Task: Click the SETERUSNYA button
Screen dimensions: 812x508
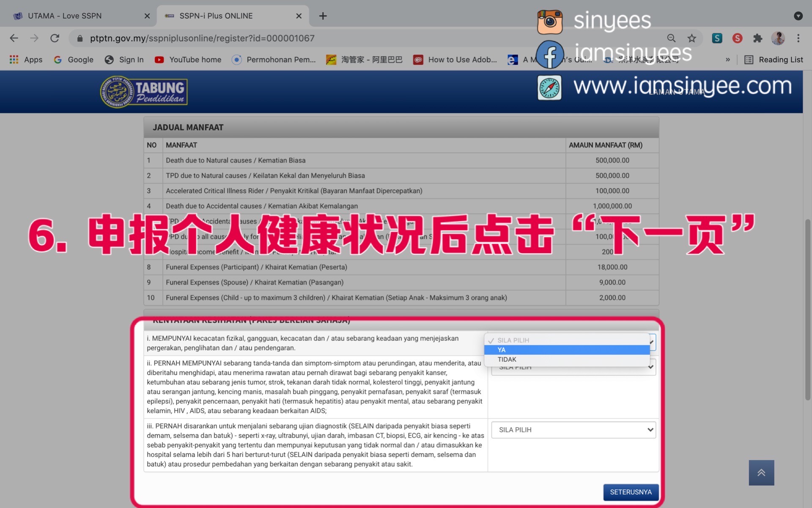Action: pyautogui.click(x=631, y=492)
